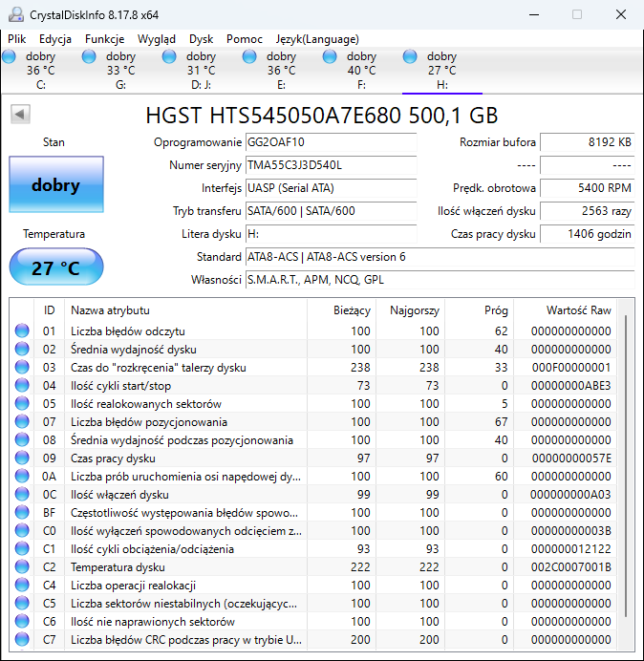This screenshot has width=644, height=661.
Task: Click the 'Wartość Raw' column header
Action: point(565,310)
